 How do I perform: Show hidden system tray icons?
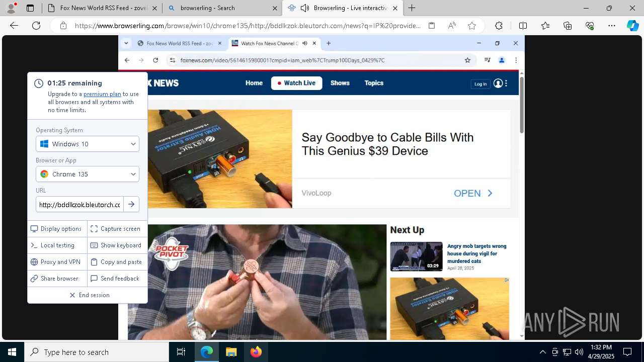point(542,352)
